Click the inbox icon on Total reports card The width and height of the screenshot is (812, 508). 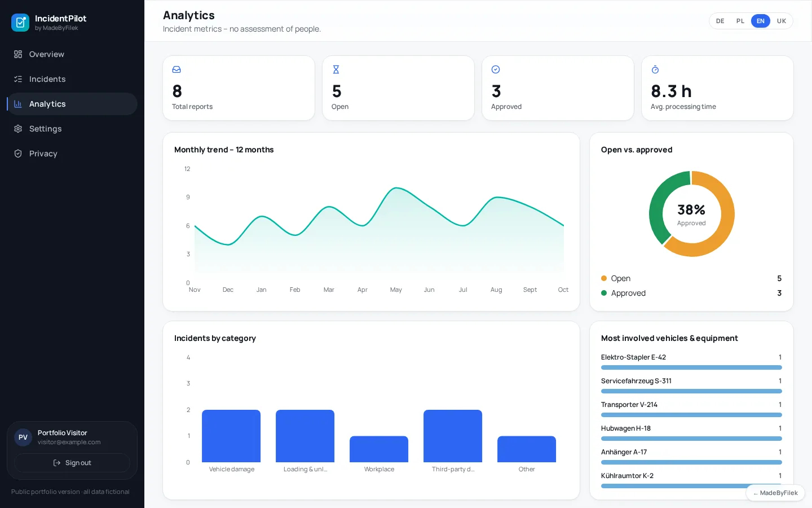pyautogui.click(x=176, y=69)
